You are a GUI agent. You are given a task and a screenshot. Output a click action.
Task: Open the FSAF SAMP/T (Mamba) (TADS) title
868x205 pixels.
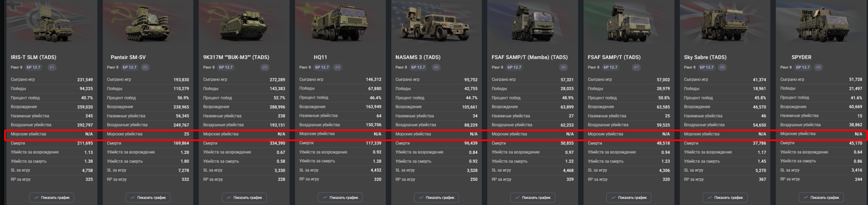coord(530,57)
